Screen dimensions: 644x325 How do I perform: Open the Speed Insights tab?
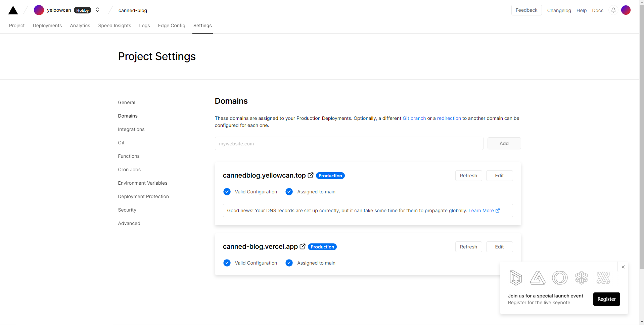pos(114,26)
